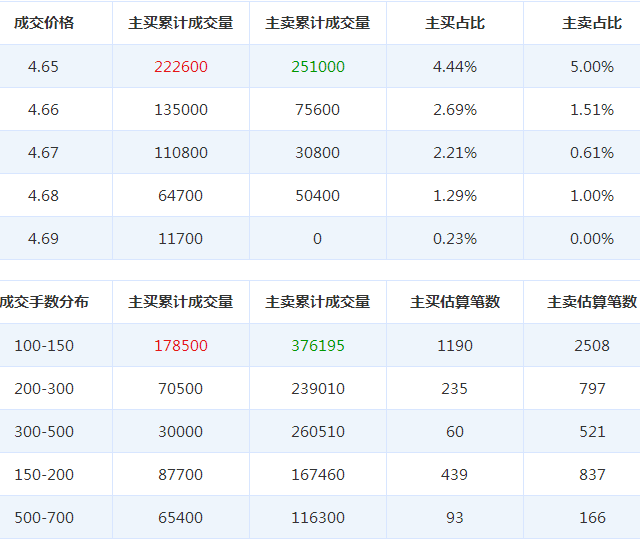Click the value 239010
Screen dimensions: 640x544
(318, 389)
